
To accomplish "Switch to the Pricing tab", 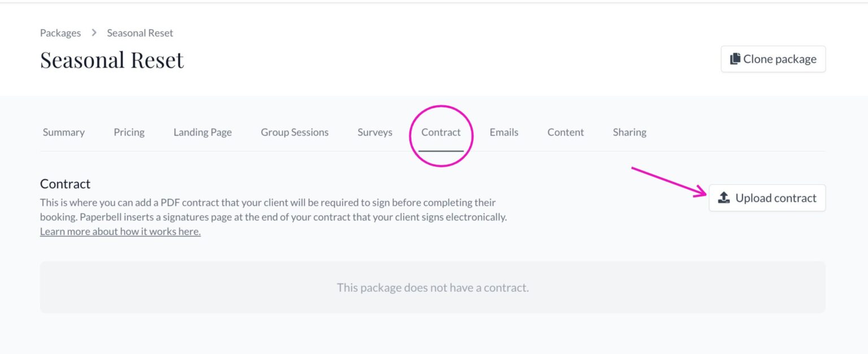I will [x=129, y=132].
